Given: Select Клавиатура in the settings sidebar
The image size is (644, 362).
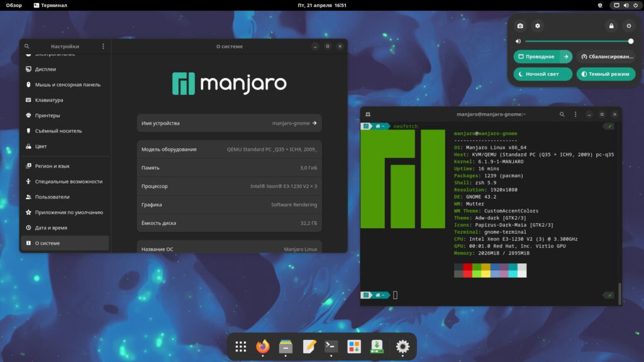Looking at the screenshot, I should click(49, 100).
